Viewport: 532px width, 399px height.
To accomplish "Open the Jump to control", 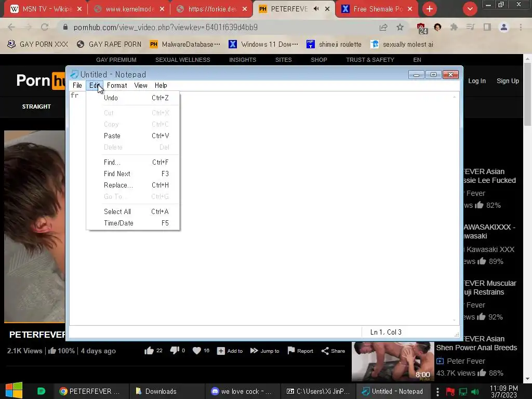I will 264,351.
